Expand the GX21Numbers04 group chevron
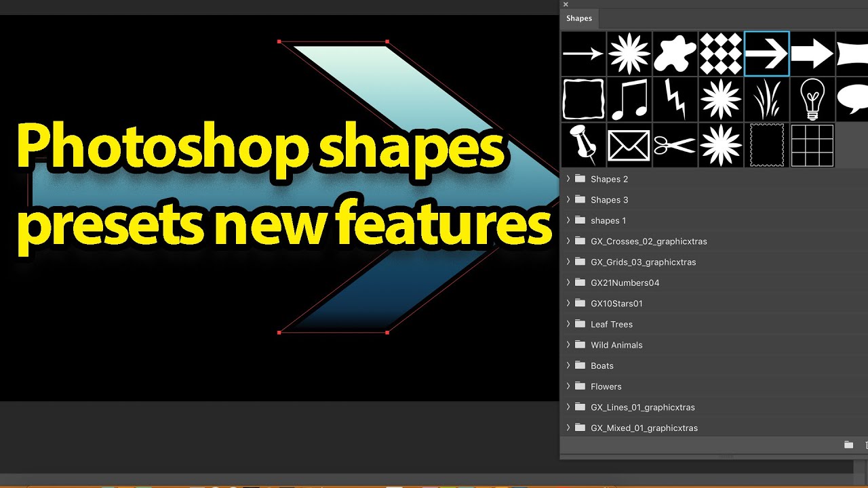This screenshot has height=488, width=868. point(568,283)
